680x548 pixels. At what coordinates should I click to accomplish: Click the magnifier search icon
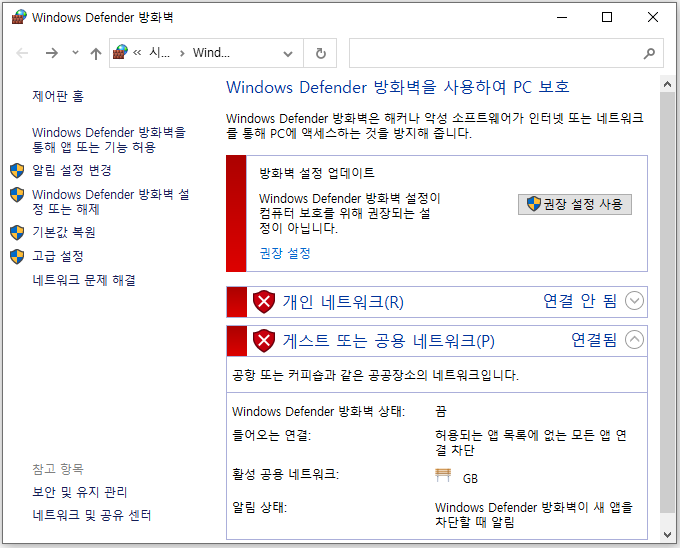click(649, 53)
